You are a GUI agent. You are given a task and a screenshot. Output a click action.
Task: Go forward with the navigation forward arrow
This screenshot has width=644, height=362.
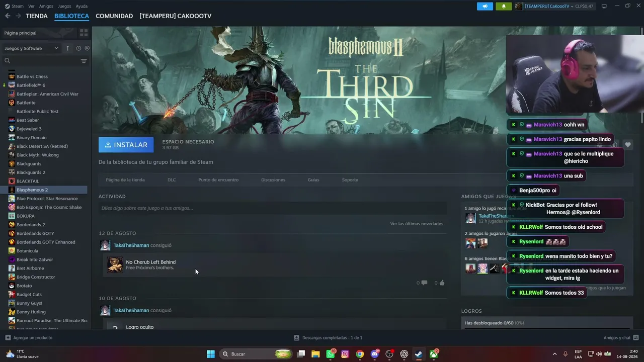[18, 16]
